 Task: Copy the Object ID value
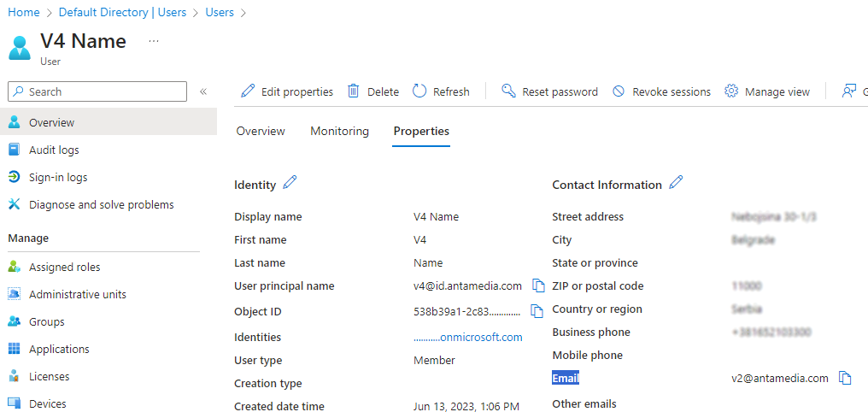point(537,311)
